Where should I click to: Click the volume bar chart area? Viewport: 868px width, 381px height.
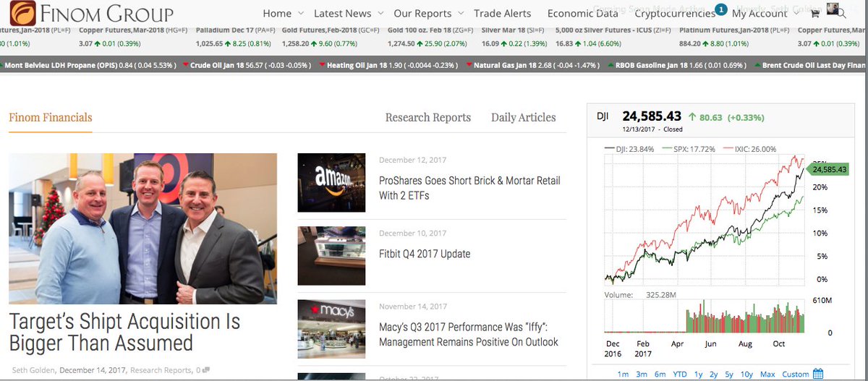705,317
